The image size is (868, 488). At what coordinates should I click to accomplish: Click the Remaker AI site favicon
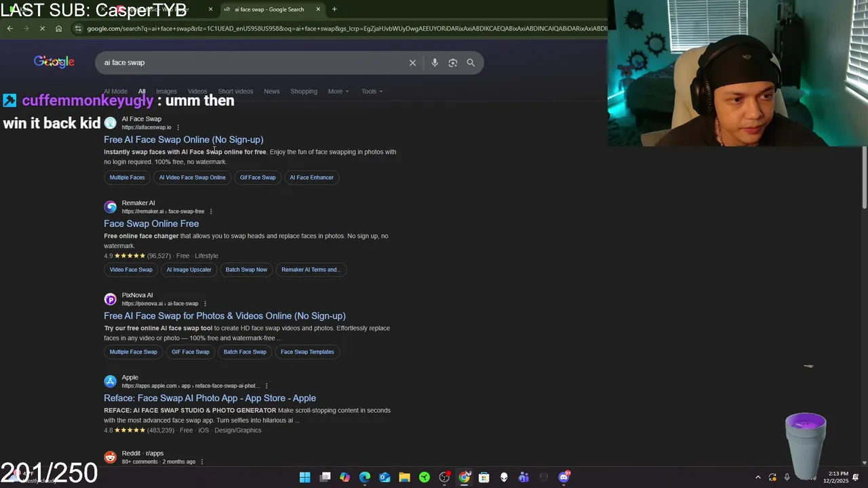[x=110, y=207]
